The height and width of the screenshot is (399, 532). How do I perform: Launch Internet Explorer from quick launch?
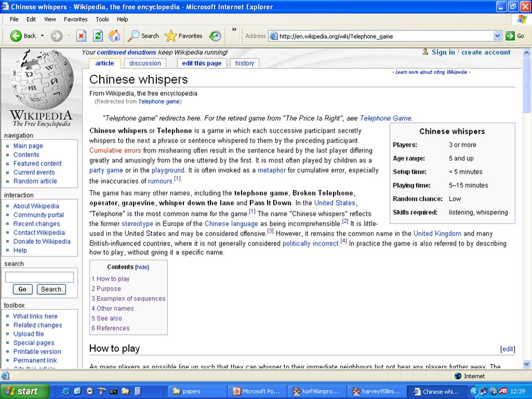(66, 391)
